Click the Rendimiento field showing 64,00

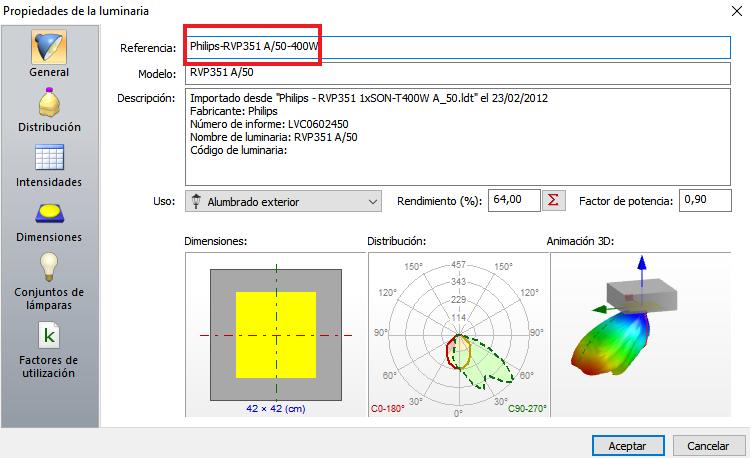[514, 200]
